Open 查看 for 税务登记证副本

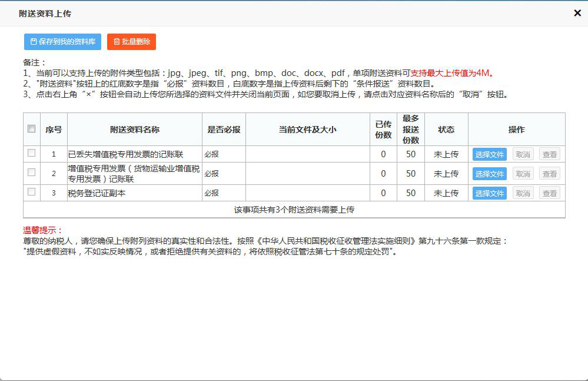coord(549,193)
